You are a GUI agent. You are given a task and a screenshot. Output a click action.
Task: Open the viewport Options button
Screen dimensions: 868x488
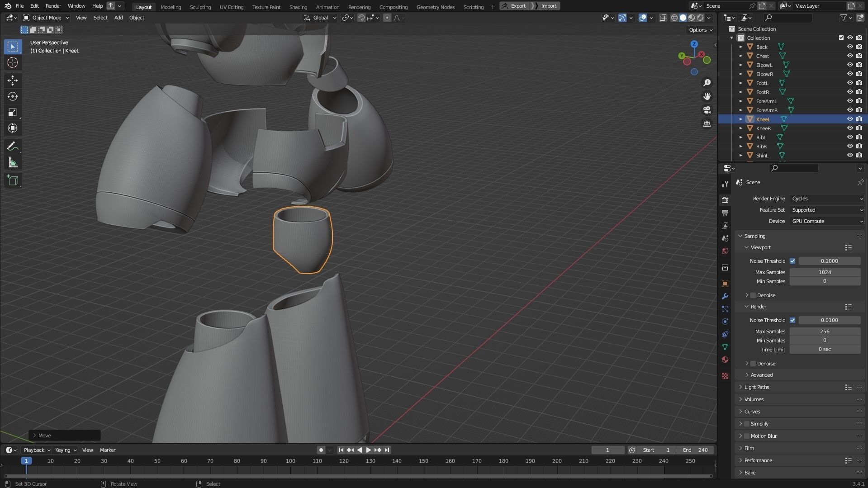[700, 30]
